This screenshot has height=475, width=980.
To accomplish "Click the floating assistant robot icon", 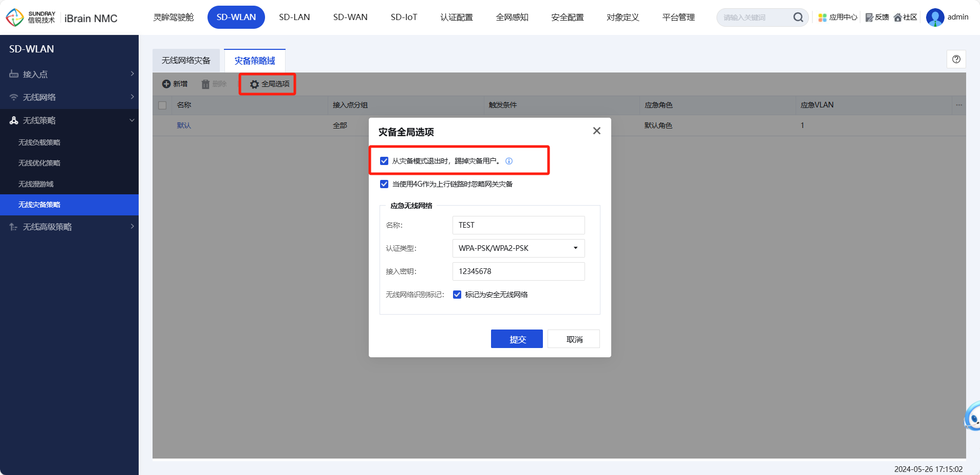I will pyautogui.click(x=972, y=416).
